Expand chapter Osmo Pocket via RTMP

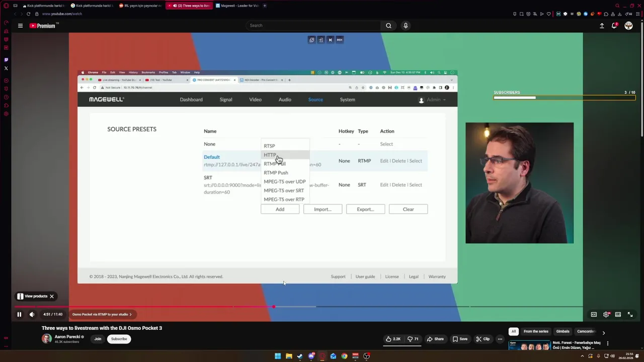tap(102, 314)
